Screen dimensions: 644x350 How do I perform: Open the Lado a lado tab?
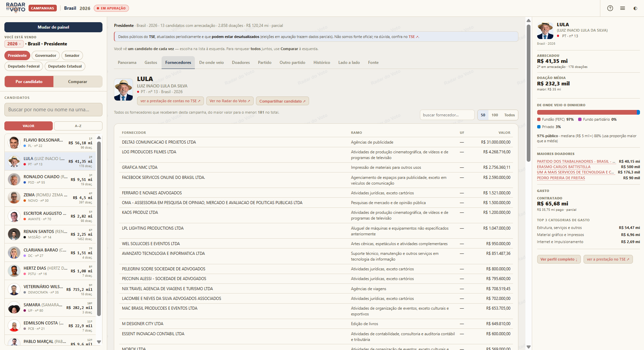(x=349, y=63)
